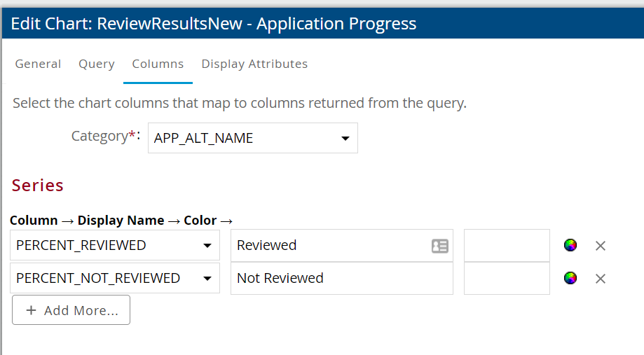Click the Series section heading
This screenshot has width=644, height=355.
coord(38,186)
